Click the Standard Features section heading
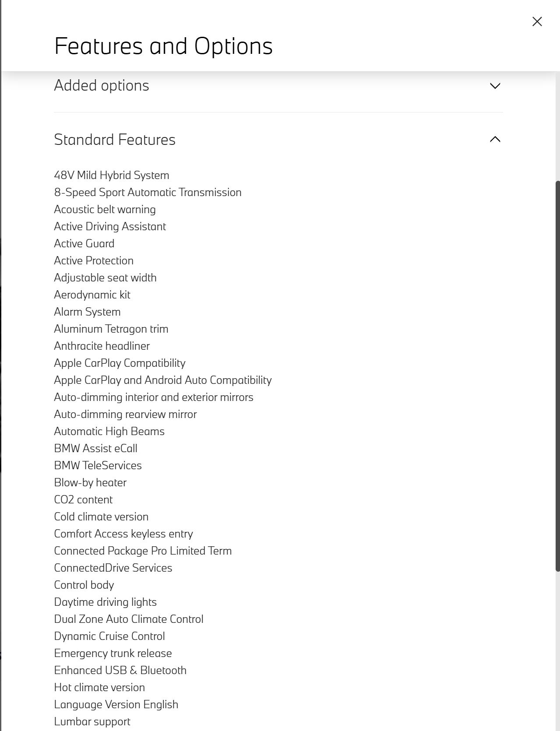The width and height of the screenshot is (560, 731). click(115, 140)
